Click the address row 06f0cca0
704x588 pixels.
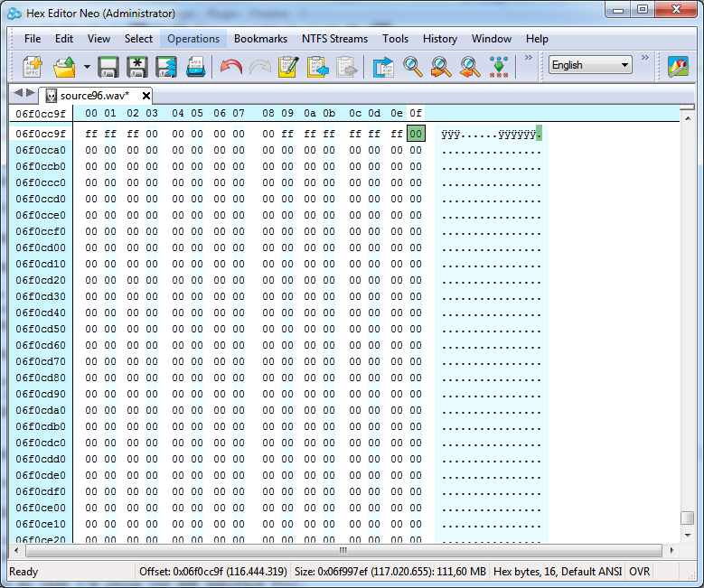[x=41, y=150]
